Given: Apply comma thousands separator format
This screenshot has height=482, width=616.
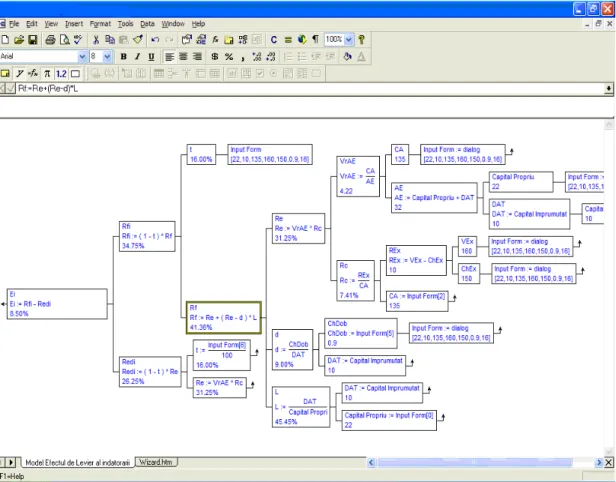Looking at the screenshot, I should 243,57.
